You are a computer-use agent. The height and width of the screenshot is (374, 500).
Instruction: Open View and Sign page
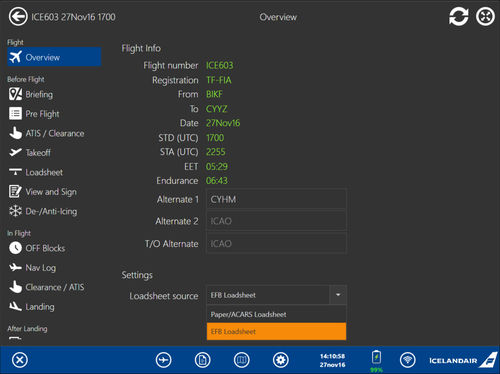coord(43,192)
